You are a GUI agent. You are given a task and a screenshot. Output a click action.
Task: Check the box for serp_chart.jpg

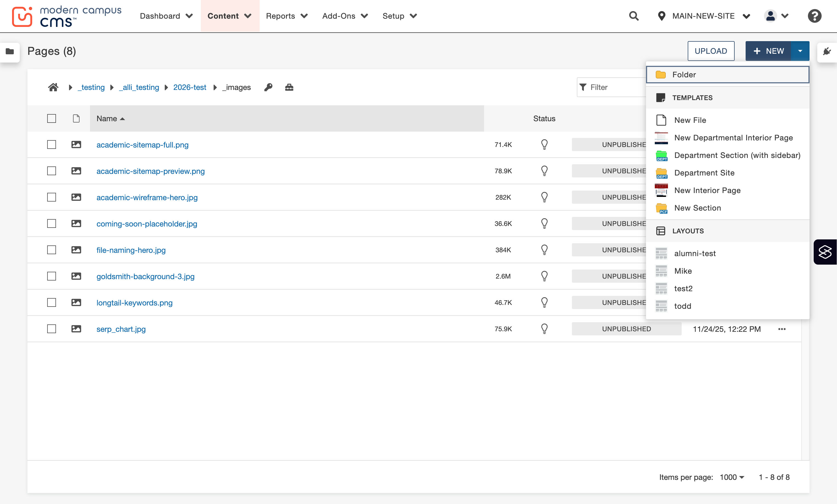(52, 329)
